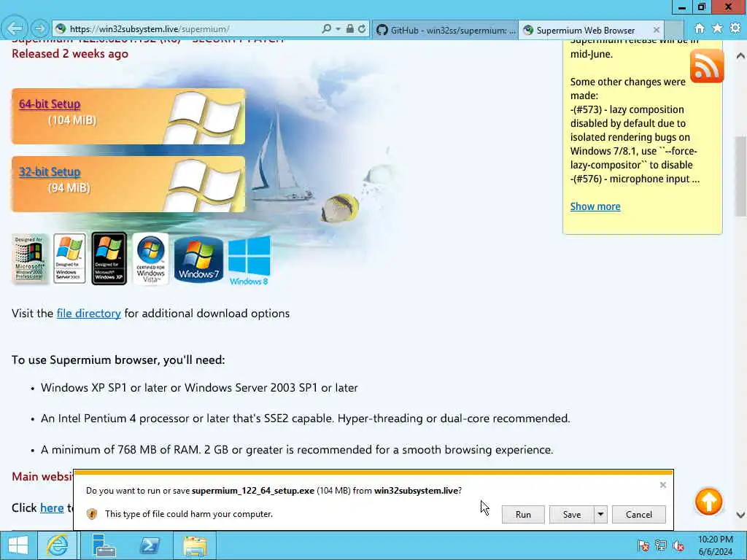The width and height of the screenshot is (747, 560).
Task: Click the search magnifier in address bar
Action: pyautogui.click(x=326, y=29)
